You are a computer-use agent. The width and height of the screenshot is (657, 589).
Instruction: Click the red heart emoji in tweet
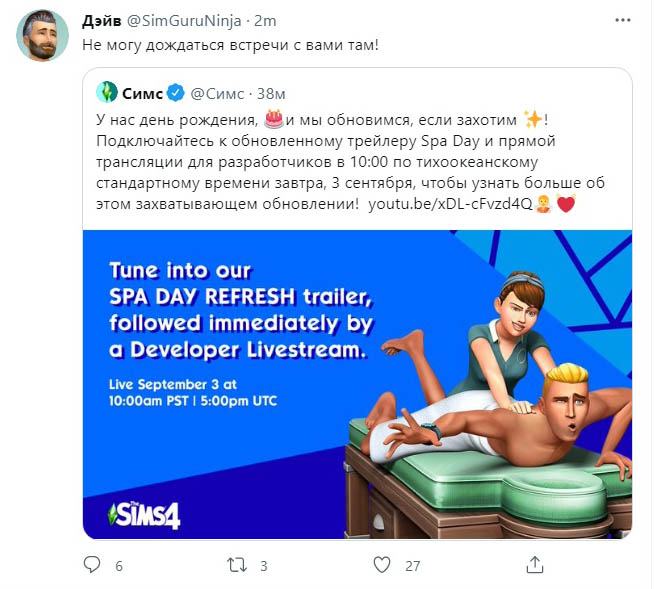click(566, 204)
